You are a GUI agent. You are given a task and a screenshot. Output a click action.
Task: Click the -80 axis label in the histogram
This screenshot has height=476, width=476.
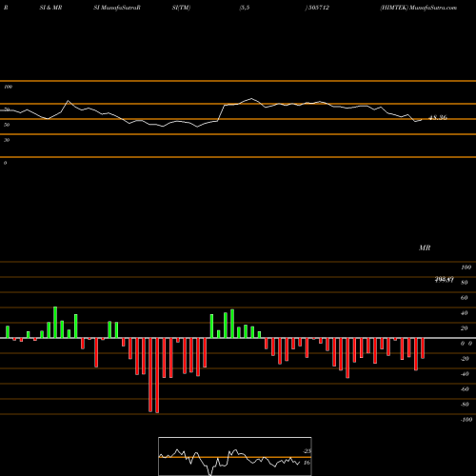point(465,405)
